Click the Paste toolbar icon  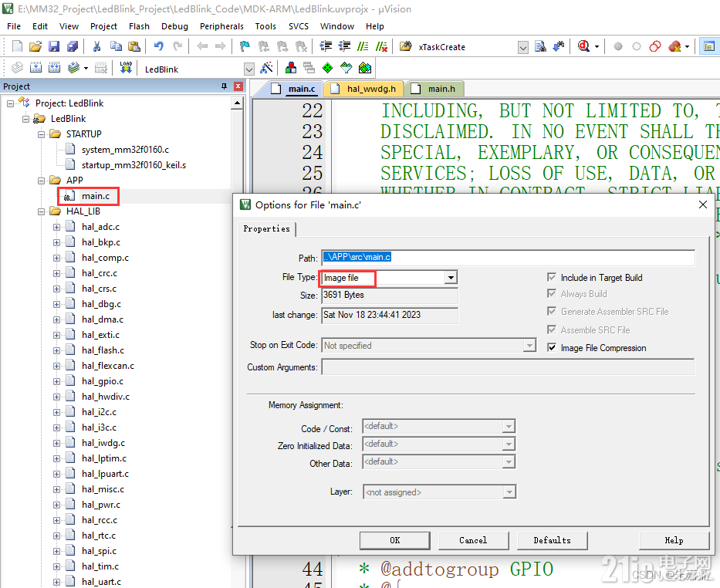pyautogui.click(x=134, y=46)
